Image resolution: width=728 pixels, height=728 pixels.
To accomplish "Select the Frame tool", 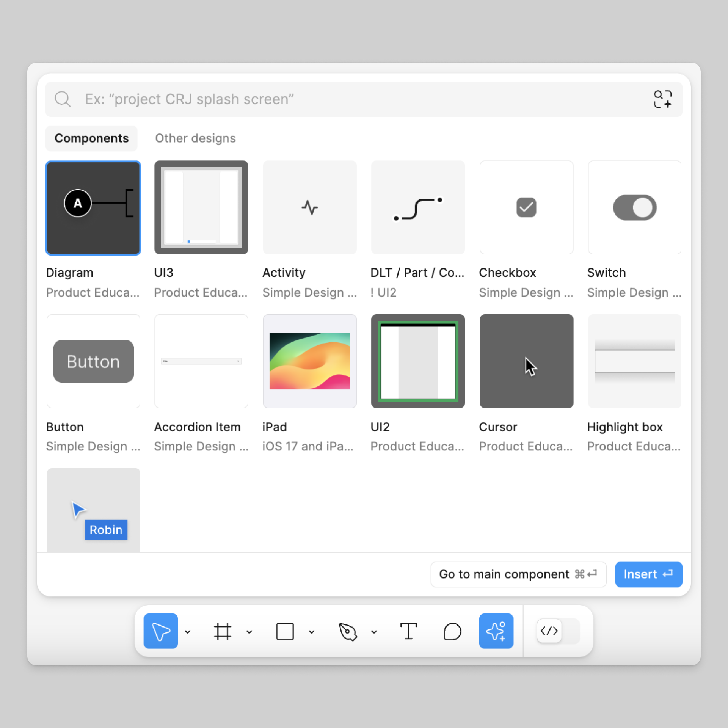I will (x=223, y=631).
